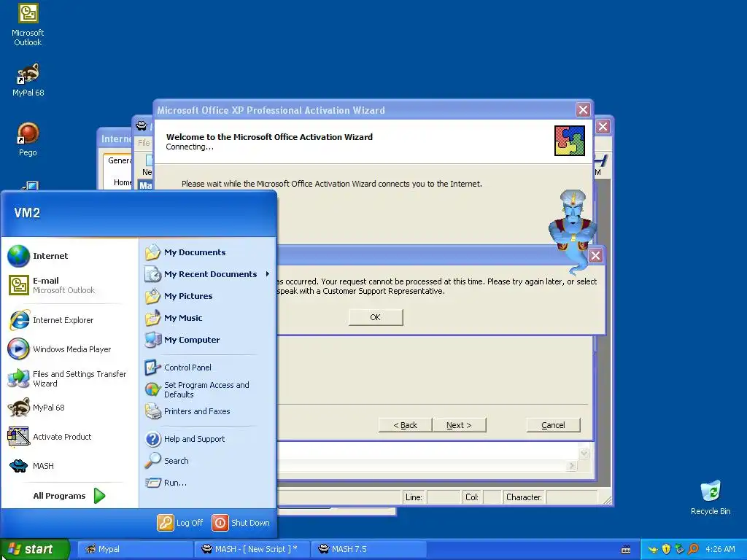
Task: Click the horizontal scrollbar right arrow
Action: tap(571, 466)
